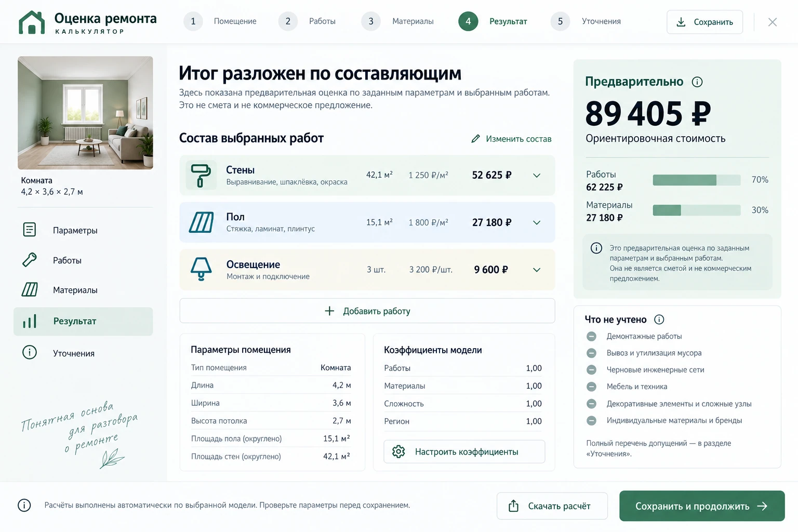Go to step 2 Работы
798x532 pixels.
307,21
